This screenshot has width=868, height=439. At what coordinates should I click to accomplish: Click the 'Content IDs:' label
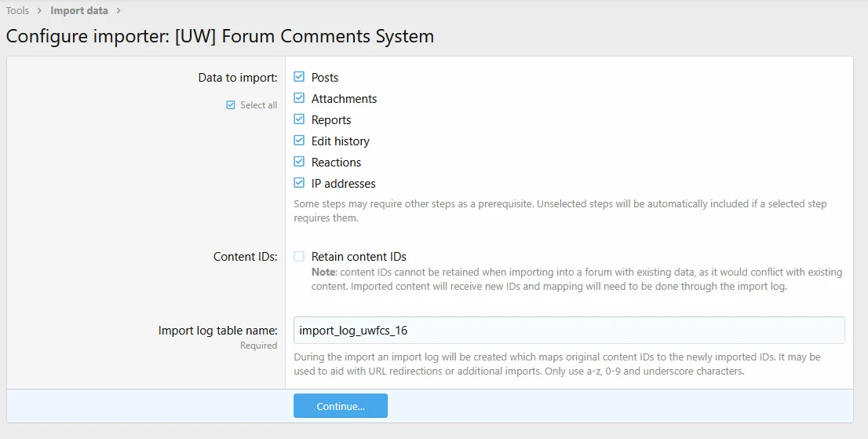point(246,257)
